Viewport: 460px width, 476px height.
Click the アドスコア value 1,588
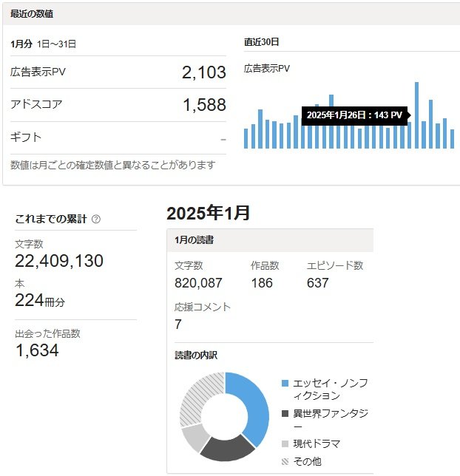(203, 105)
